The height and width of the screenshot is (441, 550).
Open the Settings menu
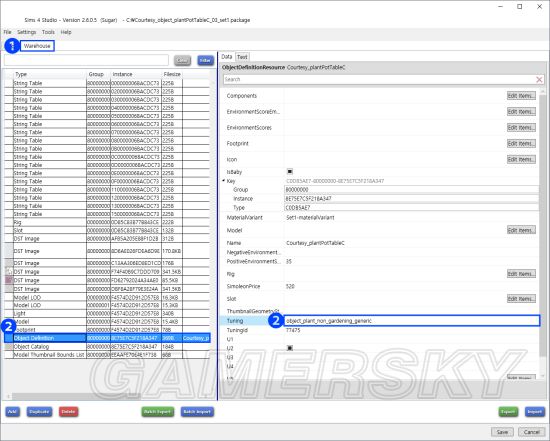click(x=27, y=32)
